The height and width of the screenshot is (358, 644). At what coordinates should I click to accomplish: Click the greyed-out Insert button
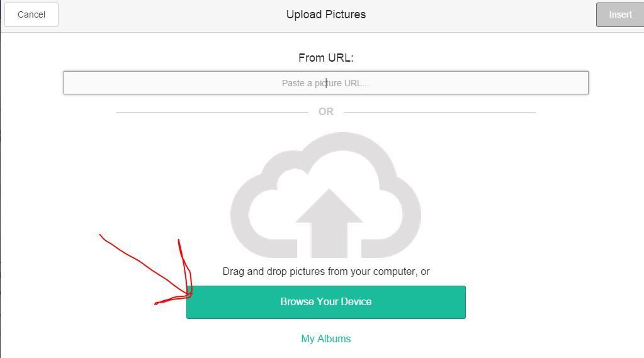619,14
